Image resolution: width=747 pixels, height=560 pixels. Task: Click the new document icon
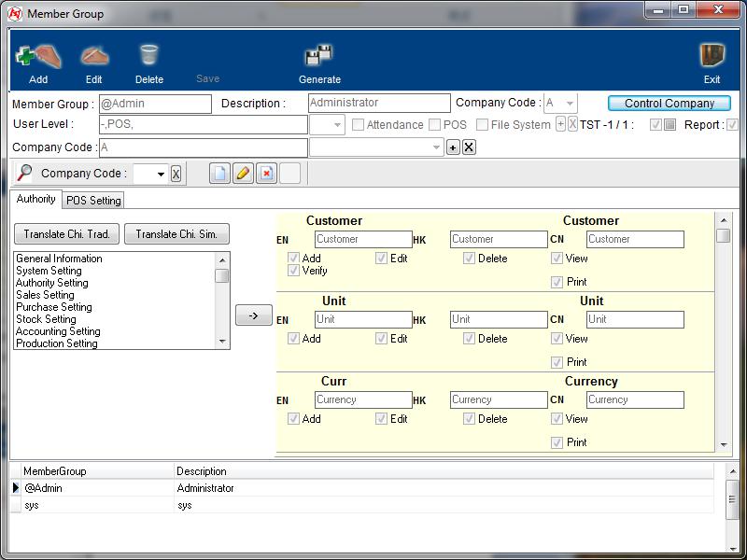219,174
